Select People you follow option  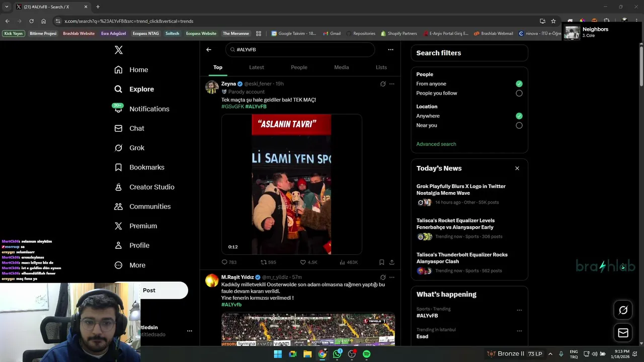[519, 93]
